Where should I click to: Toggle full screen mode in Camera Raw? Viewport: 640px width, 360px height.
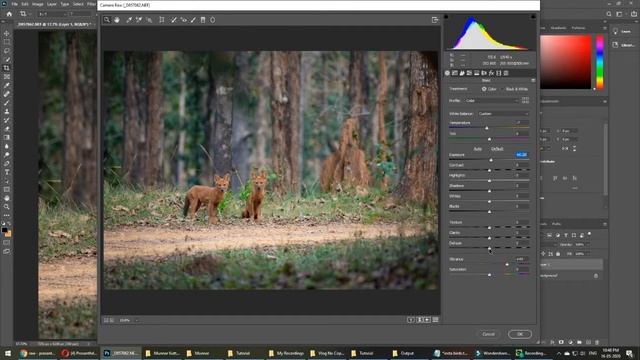[x=435, y=20]
